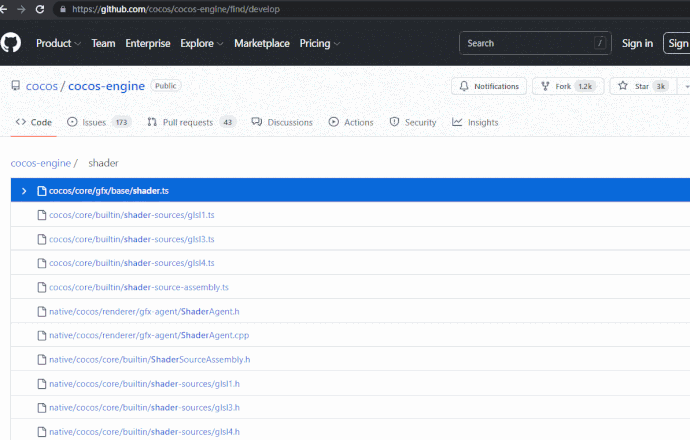690x440 pixels.
Task: Click the Pull requests count badge 43
Action: (x=228, y=122)
